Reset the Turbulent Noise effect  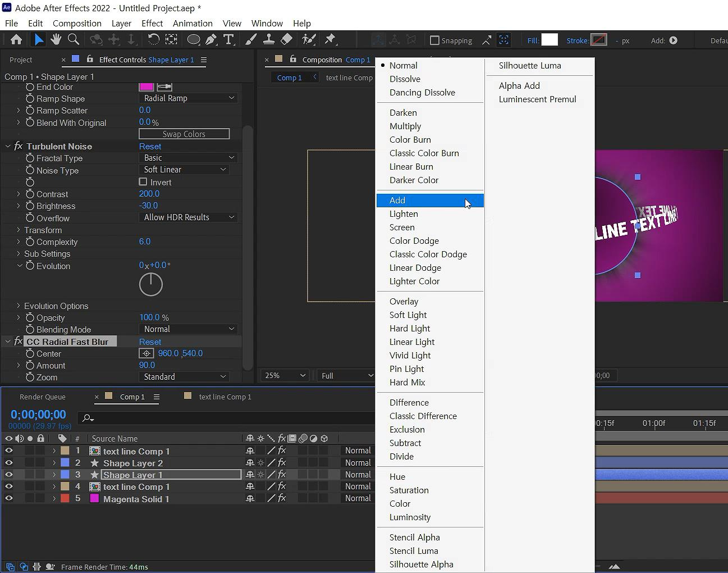click(150, 146)
